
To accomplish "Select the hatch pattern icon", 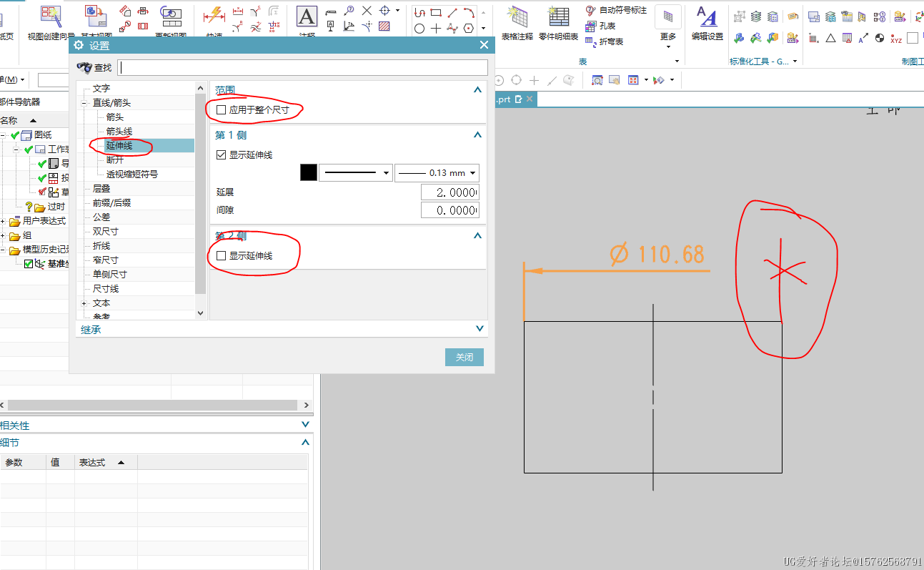I will 384,26.
